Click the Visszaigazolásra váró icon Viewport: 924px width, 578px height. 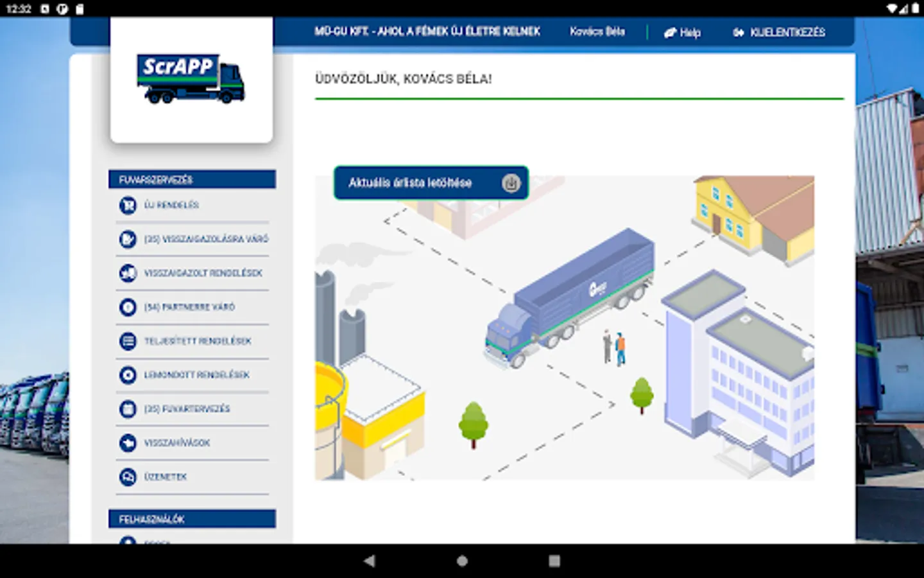tap(128, 239)
